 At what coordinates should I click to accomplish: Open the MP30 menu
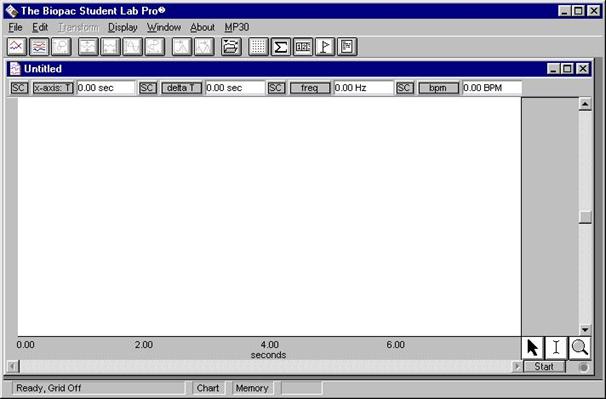click(x=237, y=27)
